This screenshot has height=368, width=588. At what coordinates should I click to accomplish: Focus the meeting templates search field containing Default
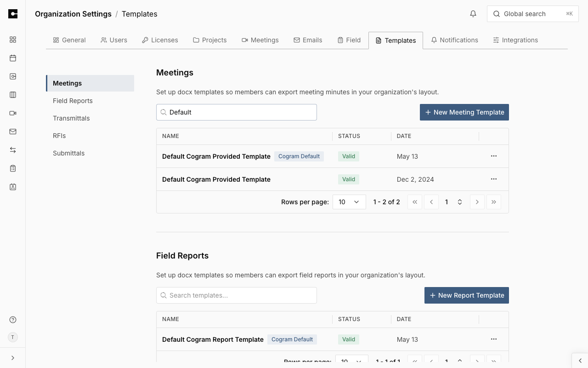click(237, 112)
